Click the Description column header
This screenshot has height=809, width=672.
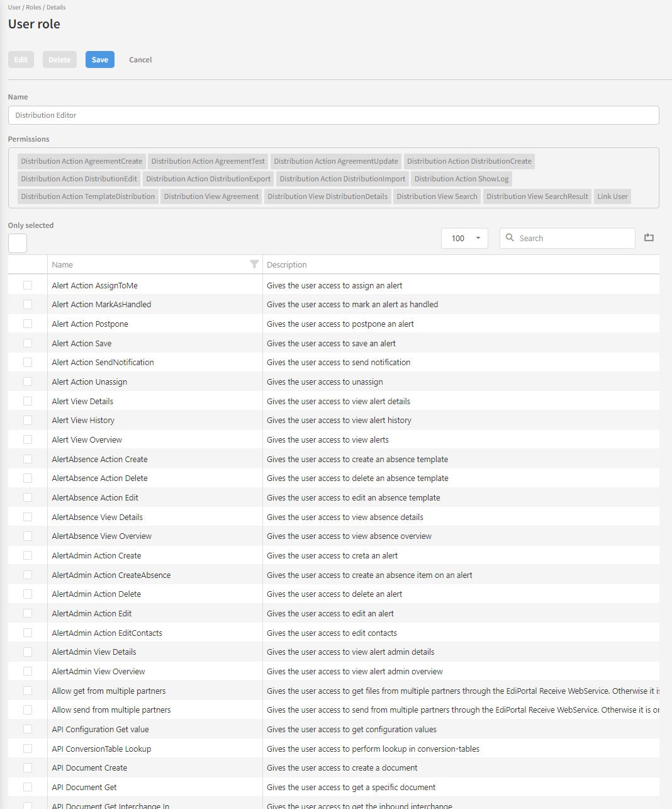(x=287, y=264)
